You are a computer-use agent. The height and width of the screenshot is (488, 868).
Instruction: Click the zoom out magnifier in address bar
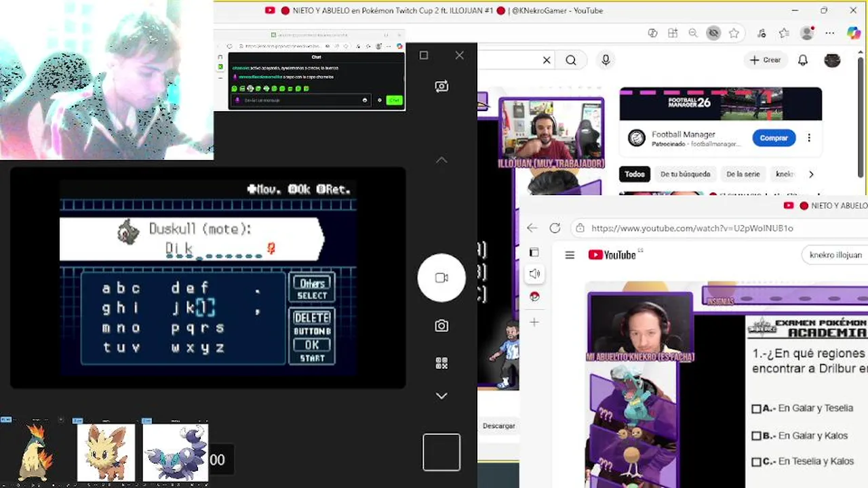(693, 33)
